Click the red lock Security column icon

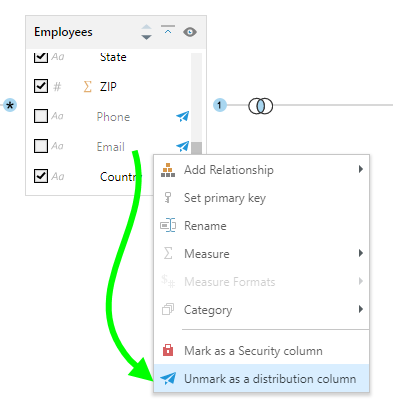[168, 350]
